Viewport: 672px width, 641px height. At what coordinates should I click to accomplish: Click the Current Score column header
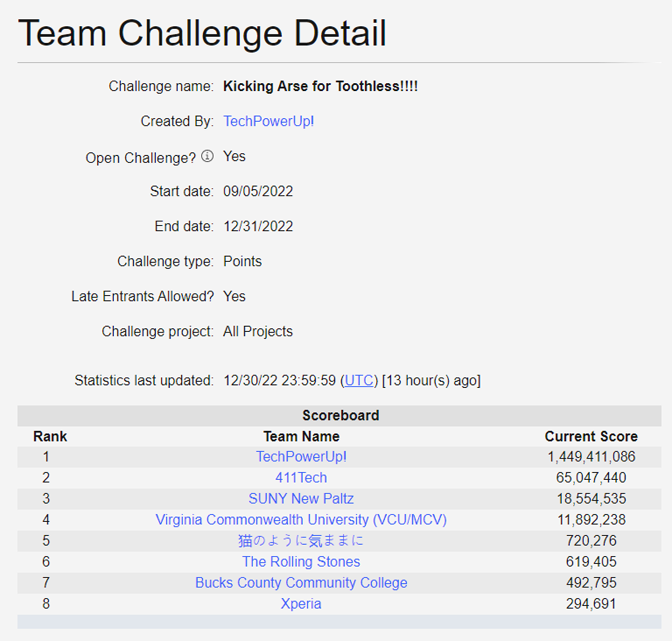coord(591,436)
